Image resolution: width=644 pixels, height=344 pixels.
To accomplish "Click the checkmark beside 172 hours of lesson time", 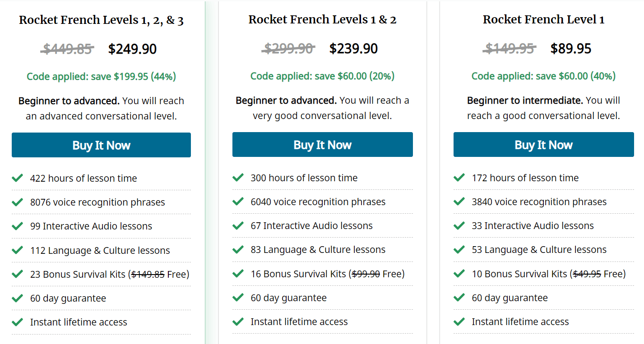I will pos(459,177).
